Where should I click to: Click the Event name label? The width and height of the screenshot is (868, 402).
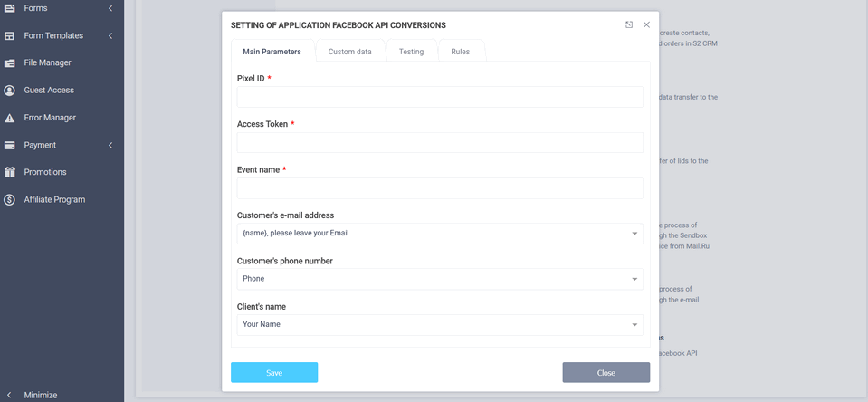pos(258,170)
